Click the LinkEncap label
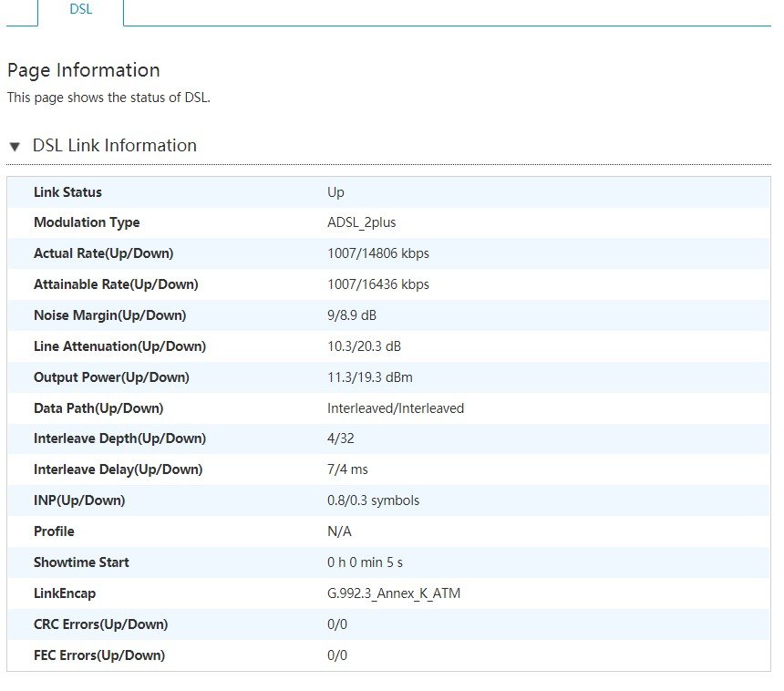This screenshot has width=784, height=691. click(65, 593)
